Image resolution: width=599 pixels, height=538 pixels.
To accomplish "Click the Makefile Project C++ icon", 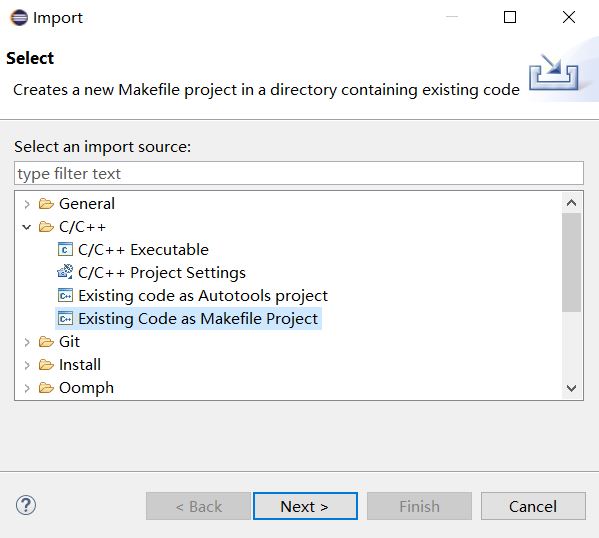I will coord(65,319).
